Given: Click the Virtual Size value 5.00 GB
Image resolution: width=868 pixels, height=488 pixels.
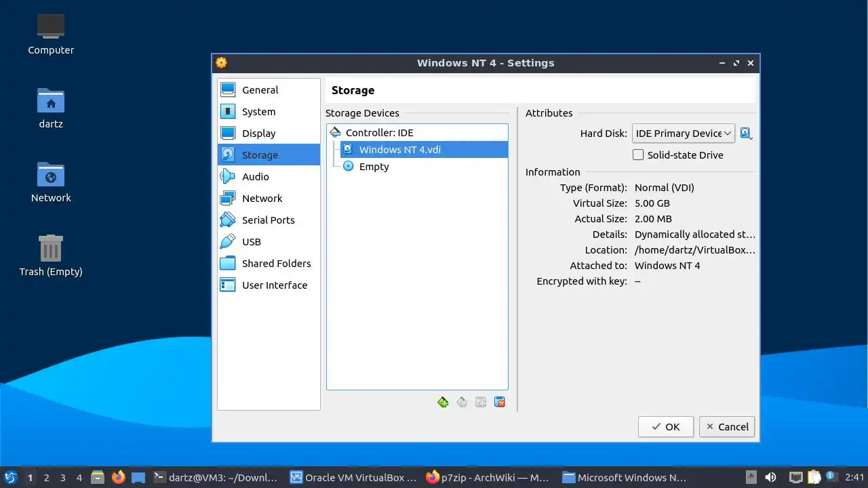Looking at the screenshot, I should click(x=652, y=203).
